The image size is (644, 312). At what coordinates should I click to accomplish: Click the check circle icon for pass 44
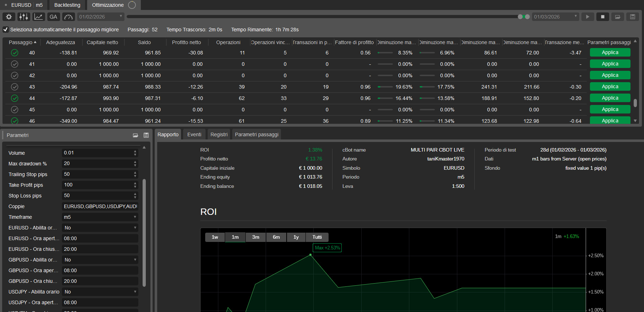coord(15,98)
